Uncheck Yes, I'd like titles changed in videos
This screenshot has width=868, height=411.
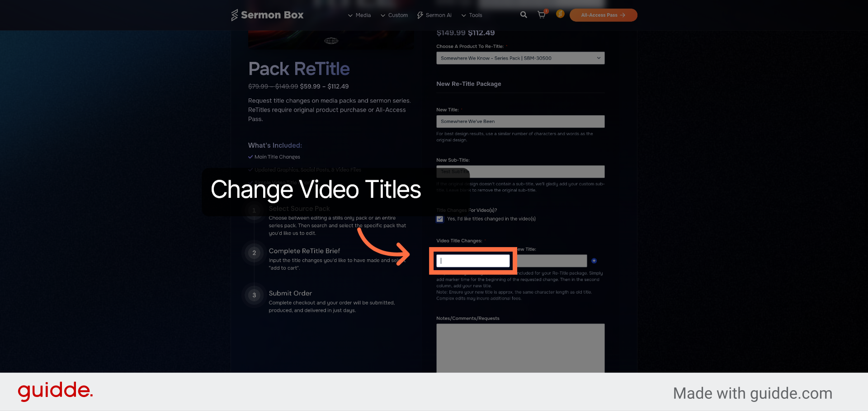[x=439, y=219]
